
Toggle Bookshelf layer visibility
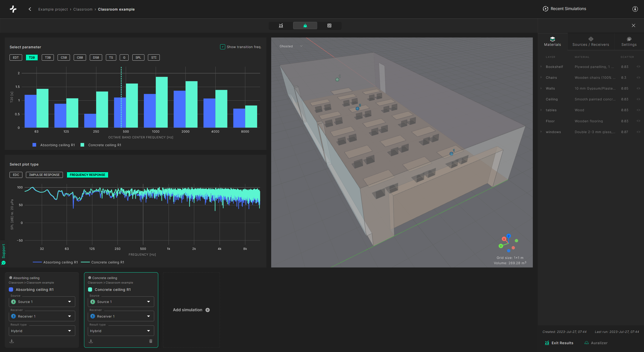[638, 67]
